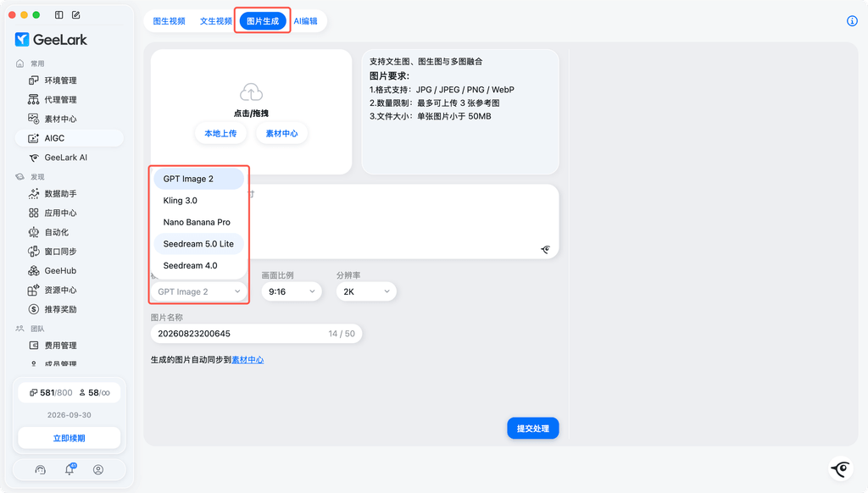Click the compose note icon in title bar
The height and width of the screenshot is (493, 868).
(75, 15)
